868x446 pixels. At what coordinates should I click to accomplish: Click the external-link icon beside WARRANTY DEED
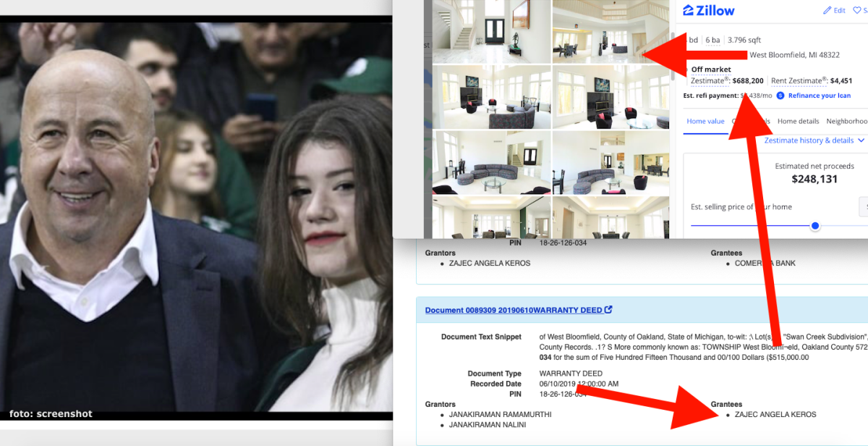click(608, 310)
